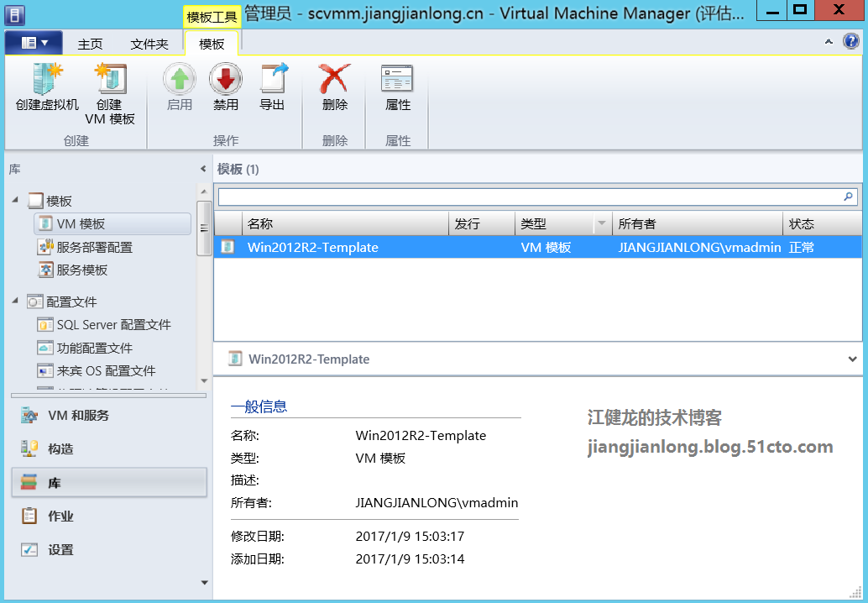Click the JIANGJIANLONG\vmadmin owner cell in list
Viewport: 868px width, 603px height.
tap(700, 247)
